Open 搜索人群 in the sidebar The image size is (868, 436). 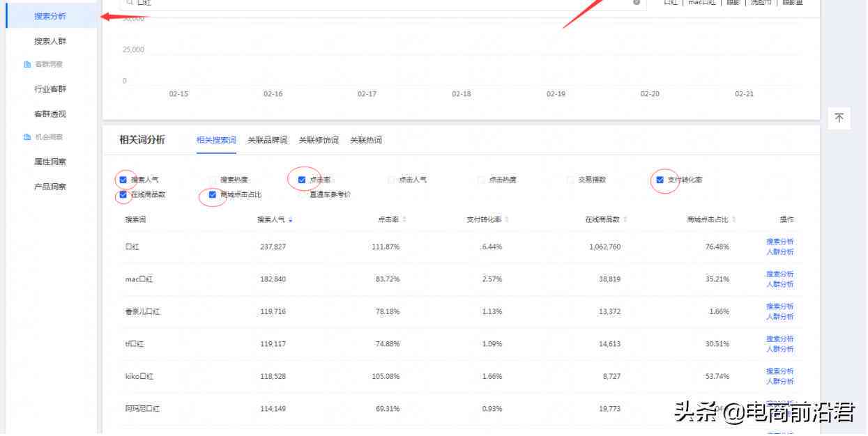pos(50,41)
